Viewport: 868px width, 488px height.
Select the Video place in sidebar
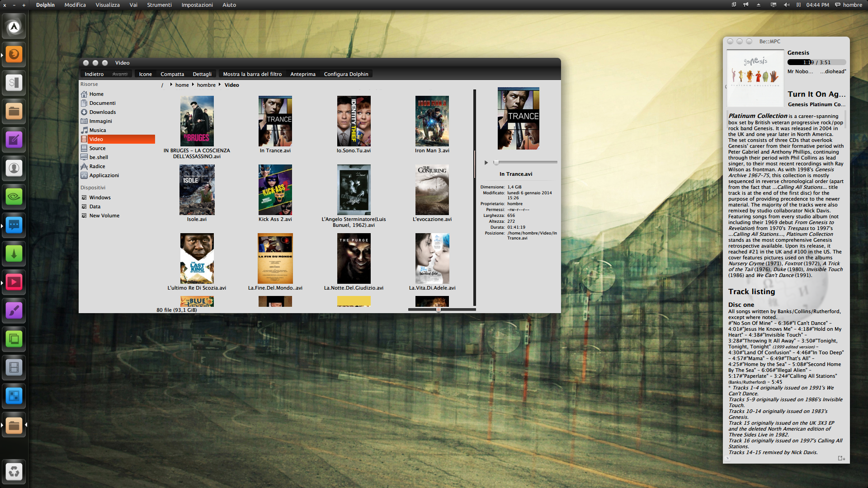click(118, 139)
